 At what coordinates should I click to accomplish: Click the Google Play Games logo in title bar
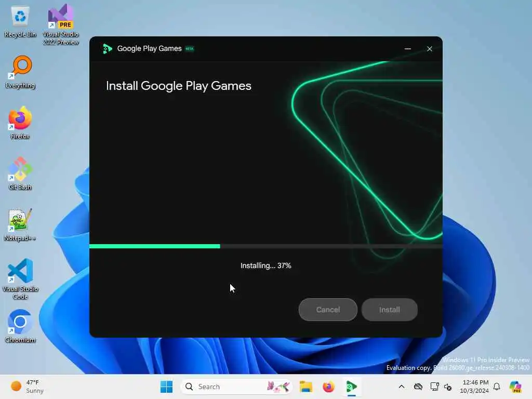click(x=107, y=49)
